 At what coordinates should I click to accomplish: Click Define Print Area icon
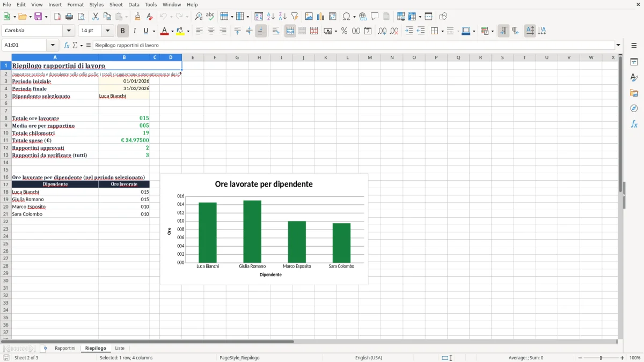(x=401, y=17)
